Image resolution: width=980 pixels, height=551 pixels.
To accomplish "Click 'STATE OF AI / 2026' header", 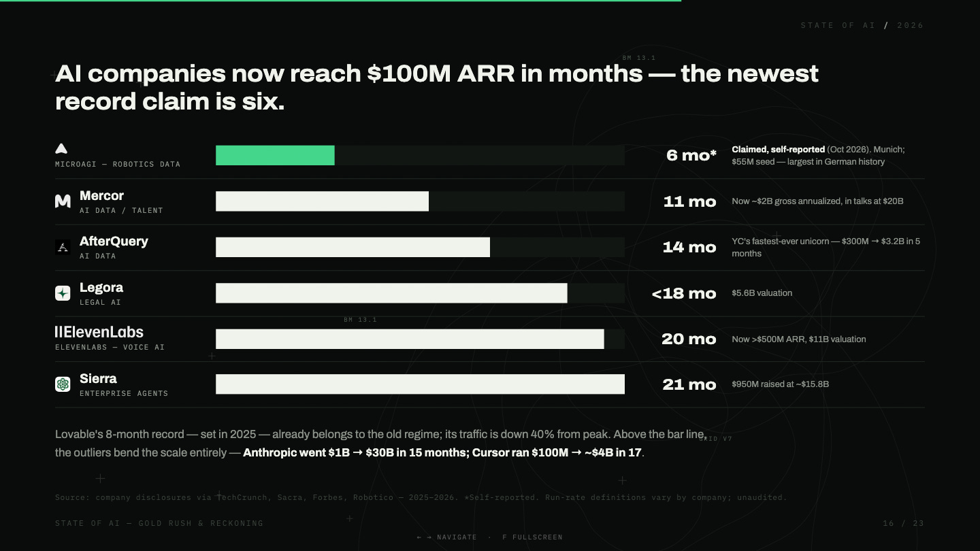I will coord(862,25).
